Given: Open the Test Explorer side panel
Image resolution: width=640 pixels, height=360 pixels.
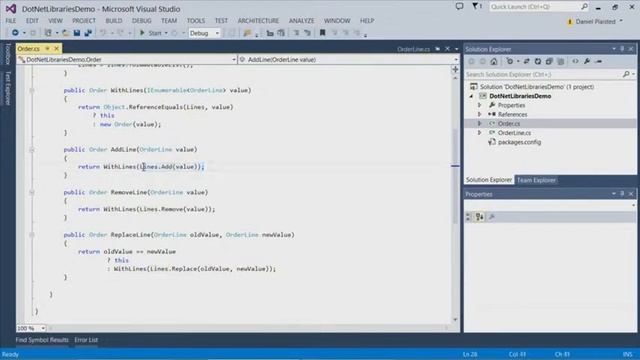Looking at the screenshot, I should (8, 88).
